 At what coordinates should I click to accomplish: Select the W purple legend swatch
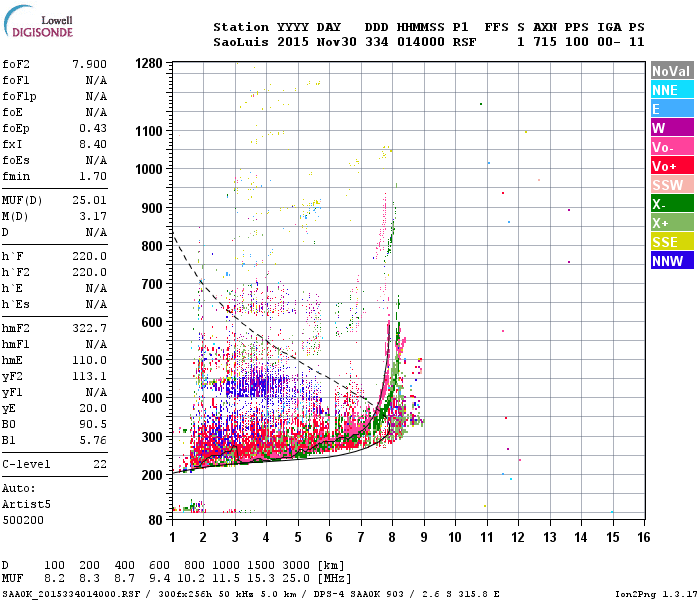tap(672, 128)
